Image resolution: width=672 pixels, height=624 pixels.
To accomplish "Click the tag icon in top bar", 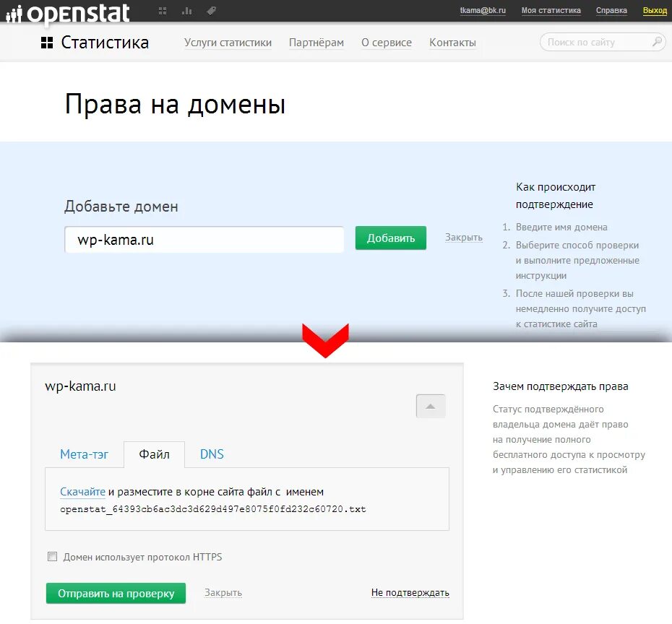I will coord(211,11).
